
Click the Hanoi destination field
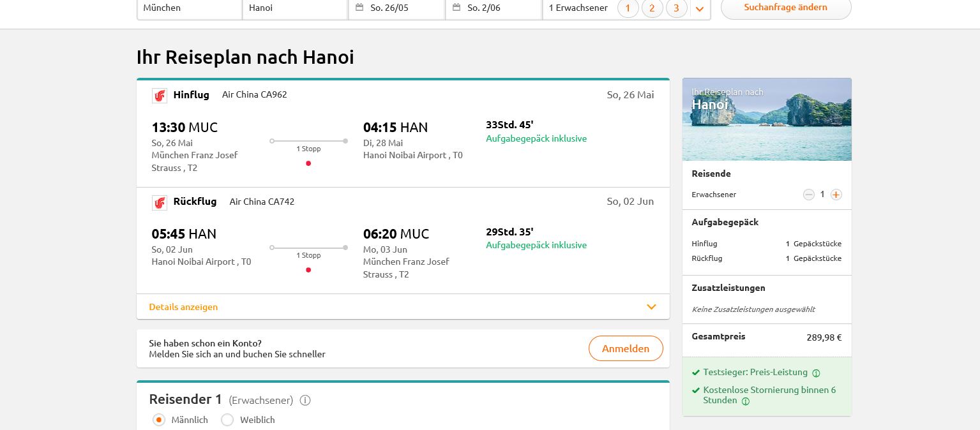(x=296, y=8)
